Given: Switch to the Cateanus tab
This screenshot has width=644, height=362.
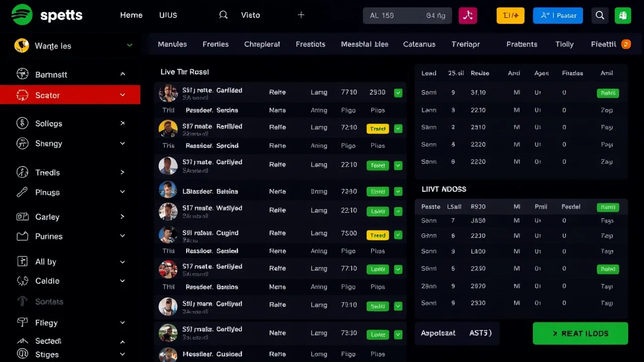Looking at the screenshot, I should 419,44.
